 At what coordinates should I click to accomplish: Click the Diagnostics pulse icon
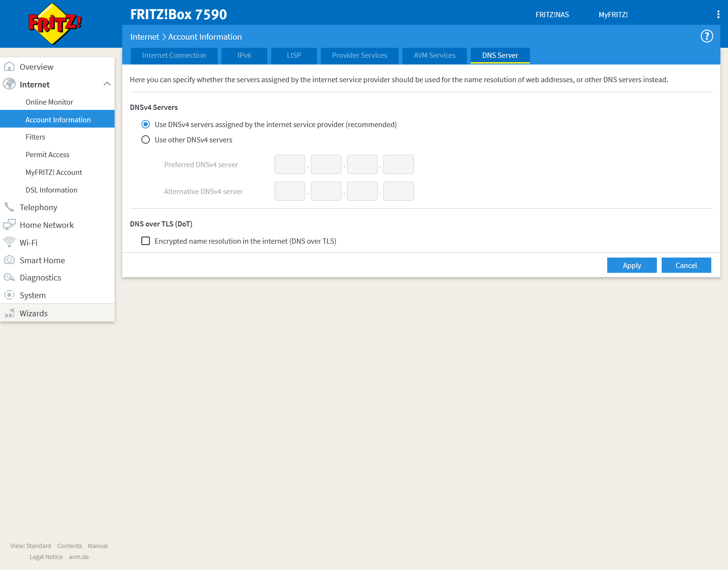9,278
